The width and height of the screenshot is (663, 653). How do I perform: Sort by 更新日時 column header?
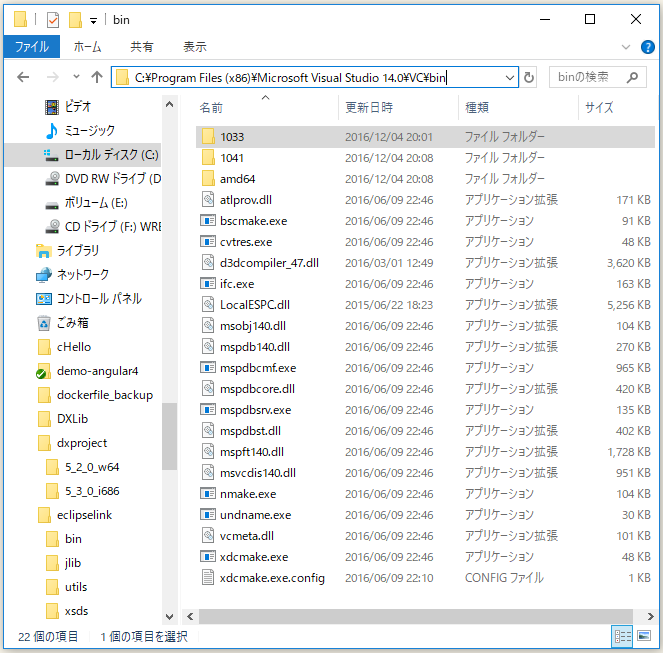tap(369, 107)
